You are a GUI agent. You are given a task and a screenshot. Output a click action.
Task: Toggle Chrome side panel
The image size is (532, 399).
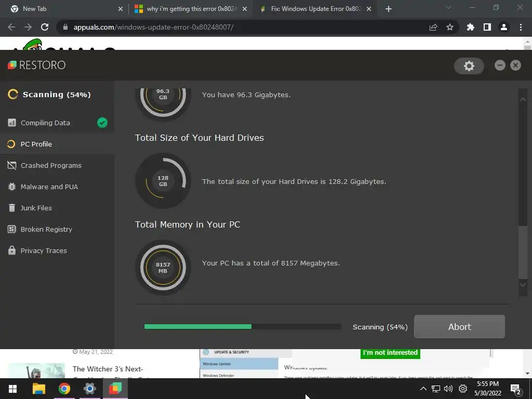(487, 27)
